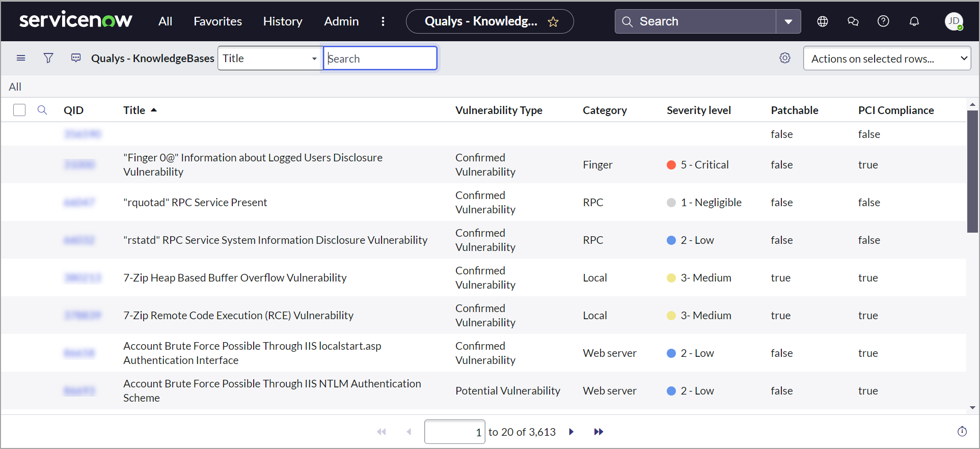Sort by the Category column header
The height and width of the screenshot is (449, 980).
click(605, 110)
